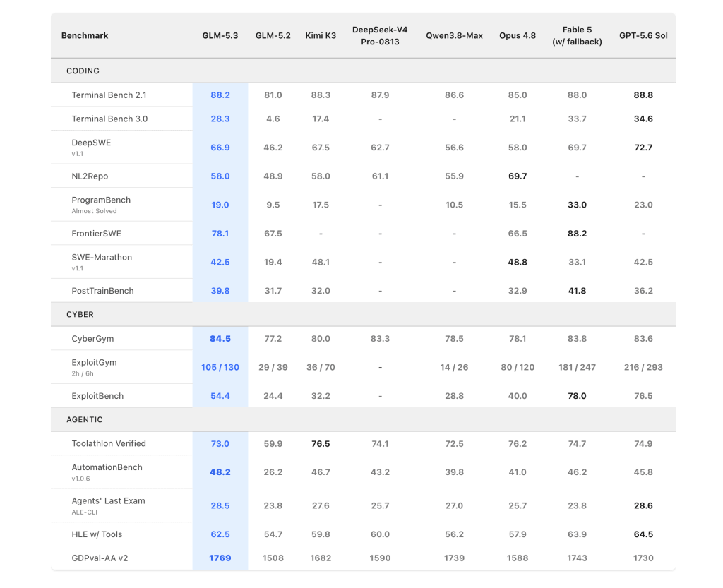Select the bold 72.7 DeepSWE score
Image resolution: width=723 pixels, height=588 pixels.
pos(643,148)
